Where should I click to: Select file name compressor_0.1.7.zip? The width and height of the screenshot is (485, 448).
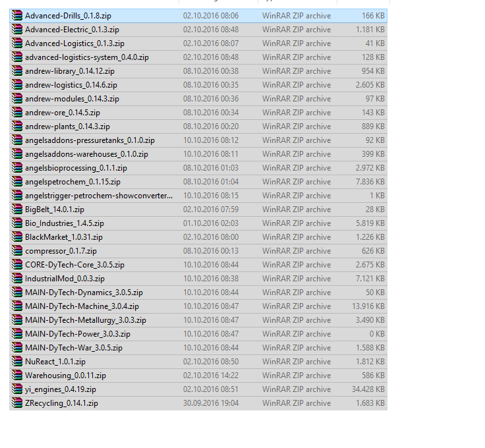61,251
